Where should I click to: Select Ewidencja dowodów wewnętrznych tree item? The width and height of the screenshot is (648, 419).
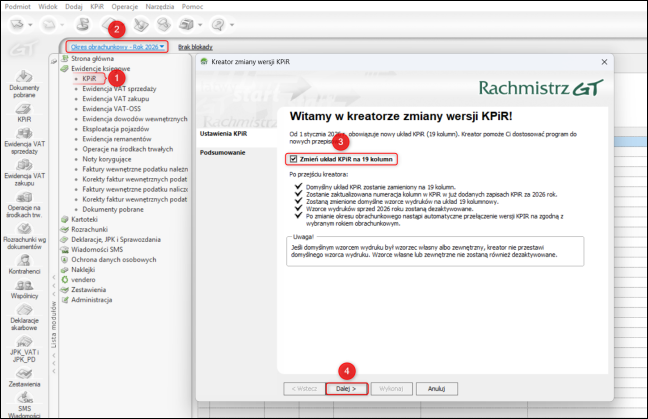click(x=135, y=119)
